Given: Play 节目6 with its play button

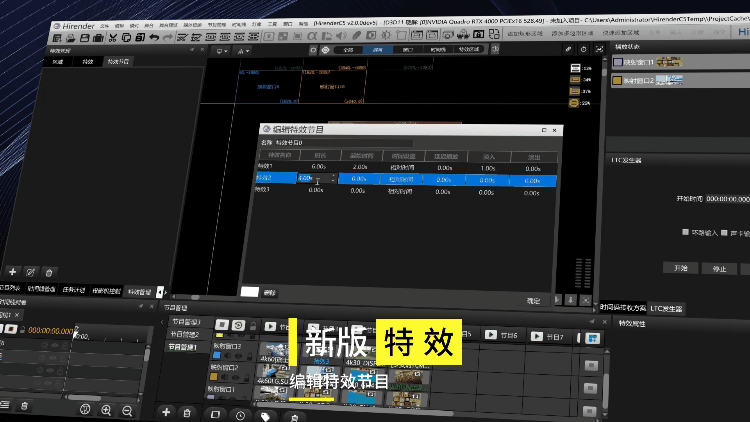Looking at the screenshot, I should [x=491, y=334].
